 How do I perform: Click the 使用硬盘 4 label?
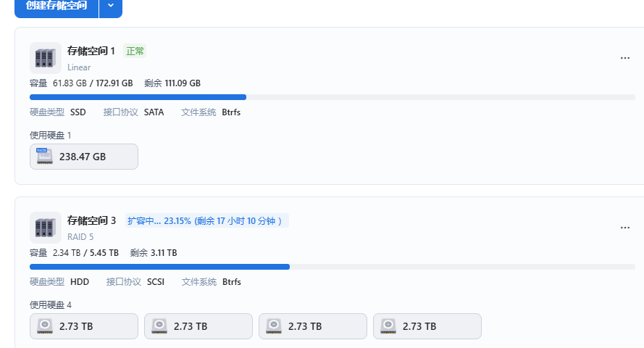(51, 305)
